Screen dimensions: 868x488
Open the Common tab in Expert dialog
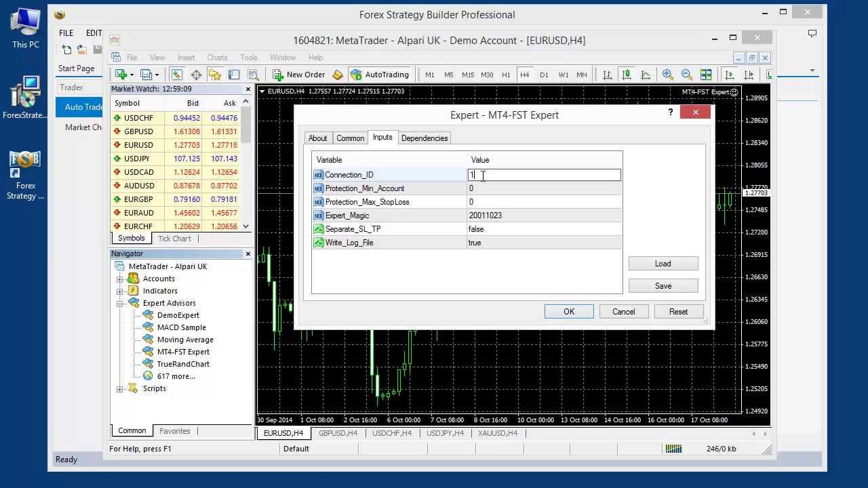coord(351,138)
